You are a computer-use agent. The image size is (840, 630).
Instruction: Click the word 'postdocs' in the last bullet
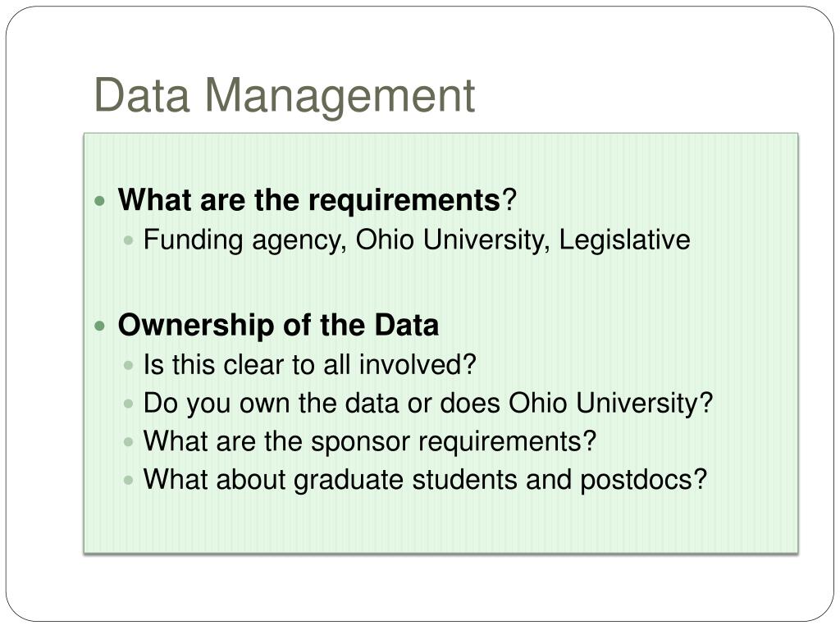point(637,480)
